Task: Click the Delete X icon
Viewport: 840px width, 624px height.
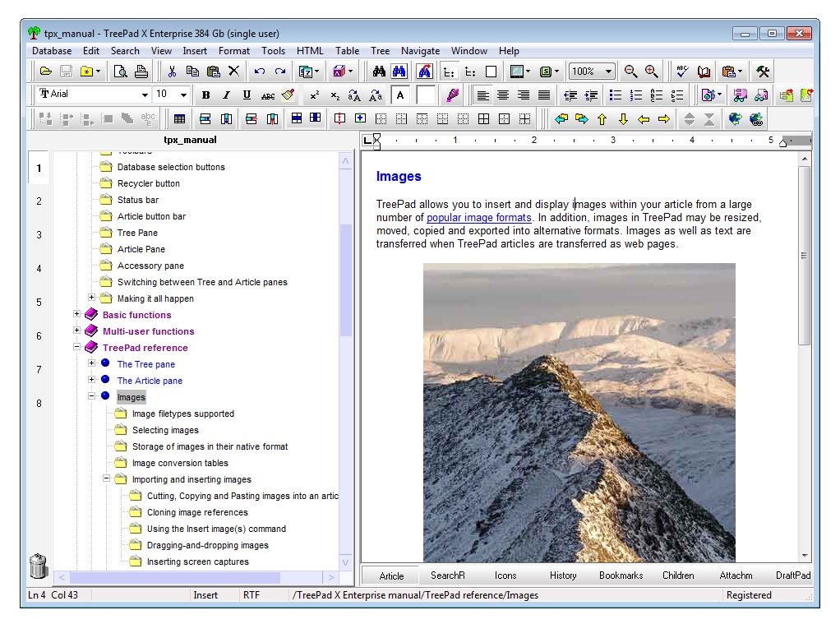Action: coord(233,72)
